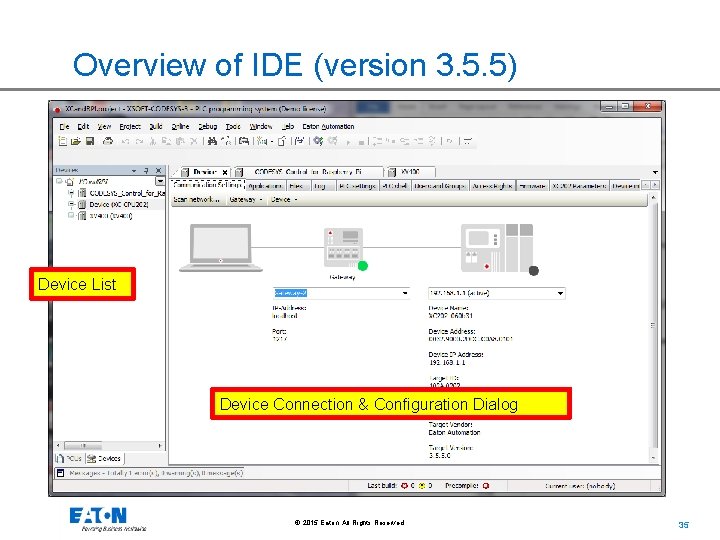Viewport: 720px width, 540px height.
Task: Open the Devices panel options arrow
Action: [x=134, y=170]
